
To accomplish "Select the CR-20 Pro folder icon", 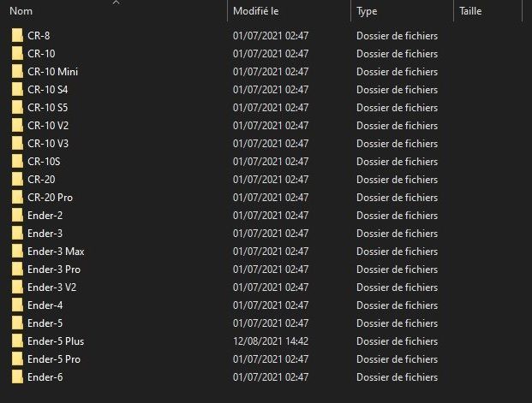I will [x=17, y=198].
